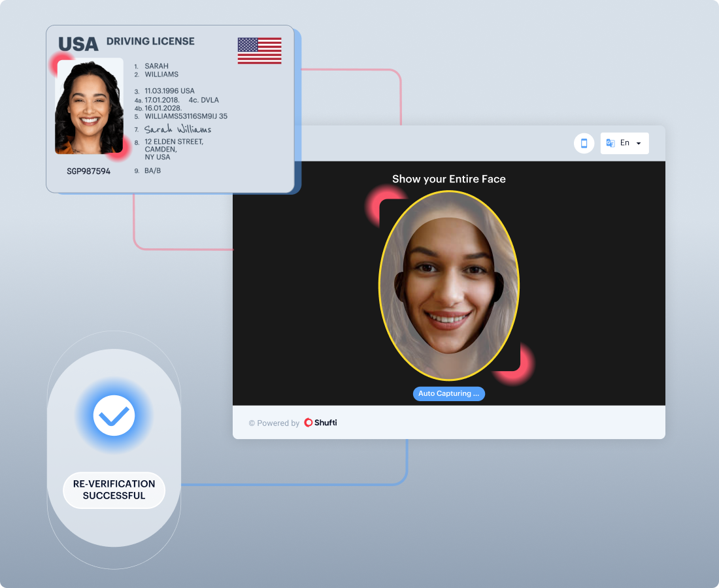
Task: Click the blue checkmark verification icon
Action: (x=114, y=416)
